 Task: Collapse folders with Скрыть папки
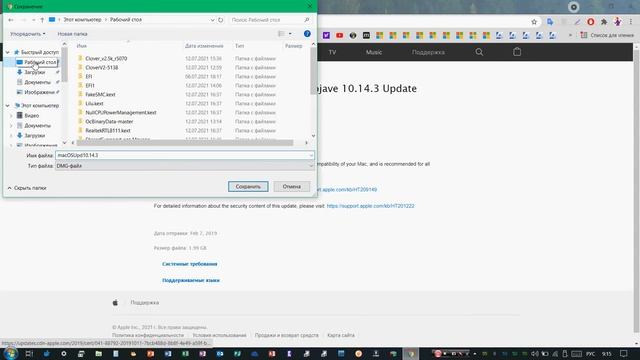pos(27,188)
